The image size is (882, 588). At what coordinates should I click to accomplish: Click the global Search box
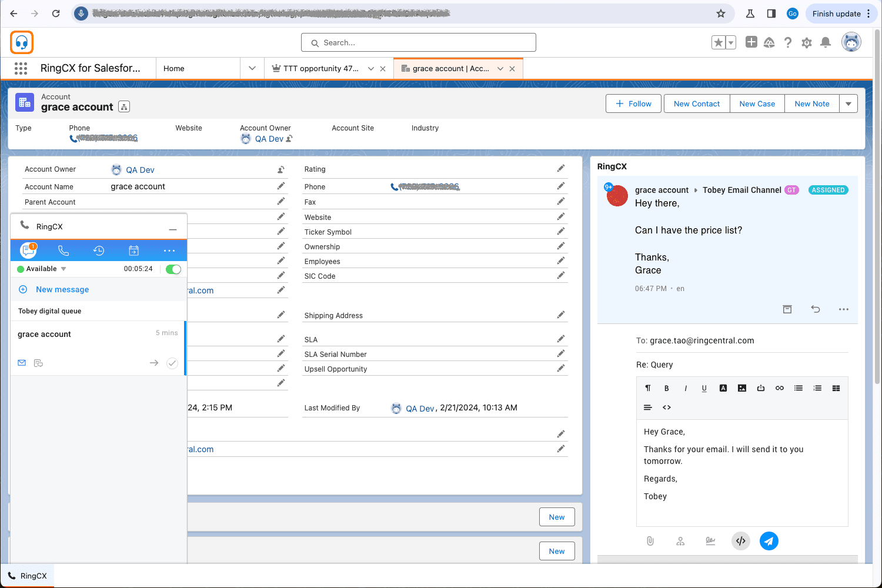(x=419, y=42)
